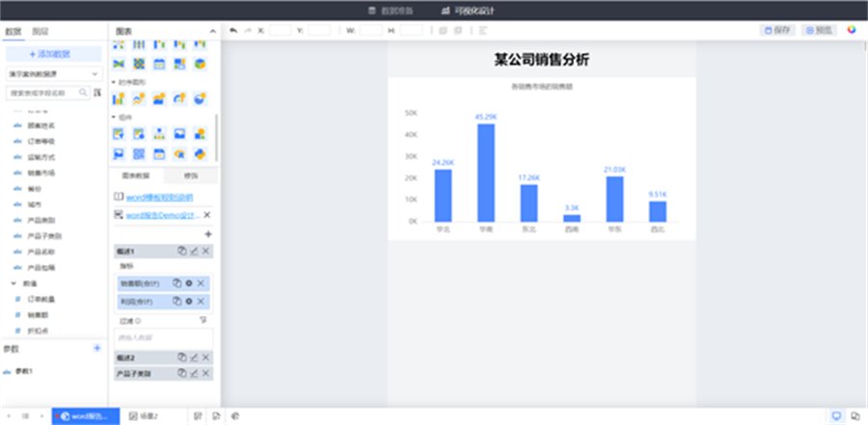Click the sort icon next to the field search box
This screenshot has width=868, height=425.
(x=97, y=93)
